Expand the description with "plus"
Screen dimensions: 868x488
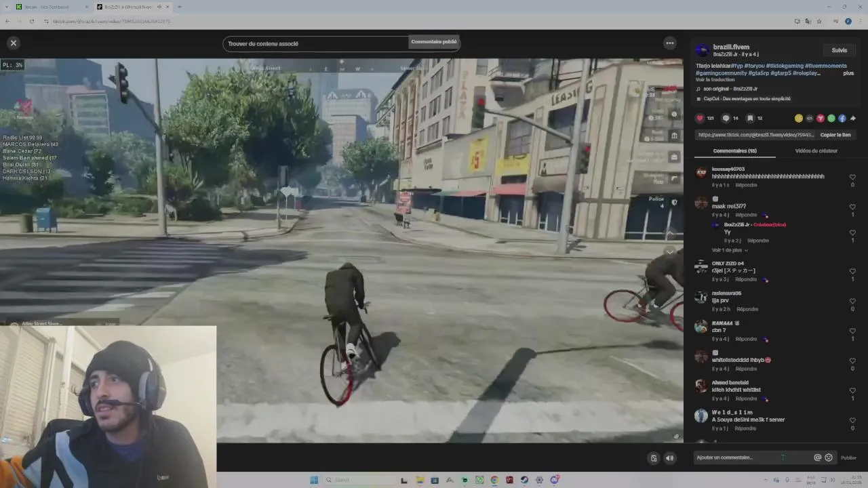click(x=848, y=73)
